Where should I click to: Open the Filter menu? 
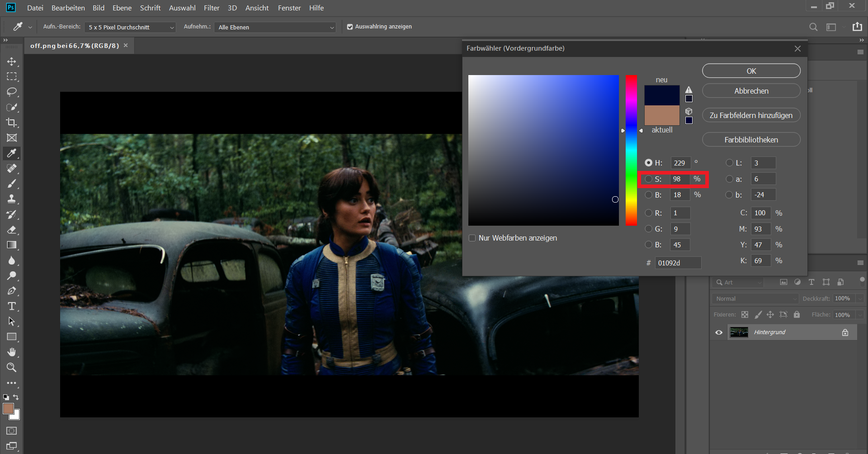click(x=212, y=8)
